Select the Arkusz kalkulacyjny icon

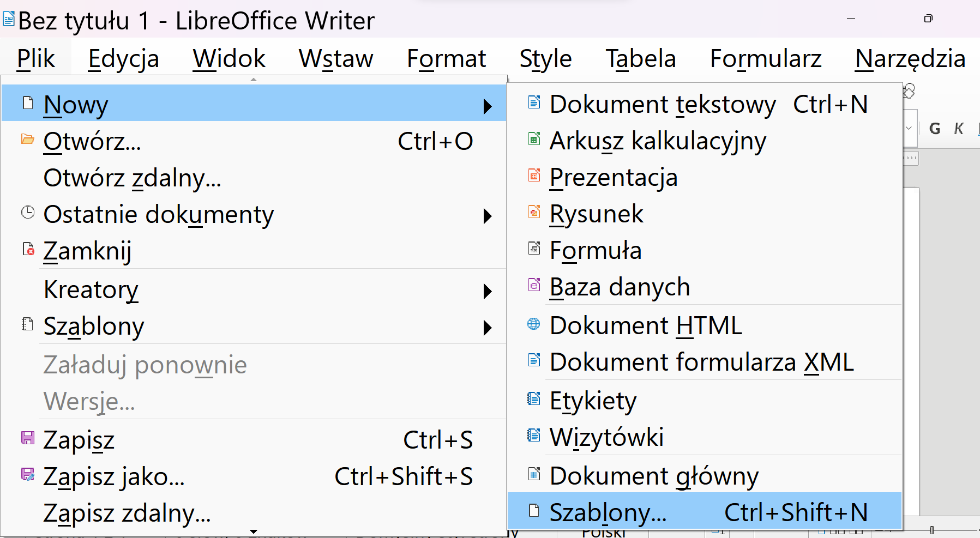coord(534,138)
